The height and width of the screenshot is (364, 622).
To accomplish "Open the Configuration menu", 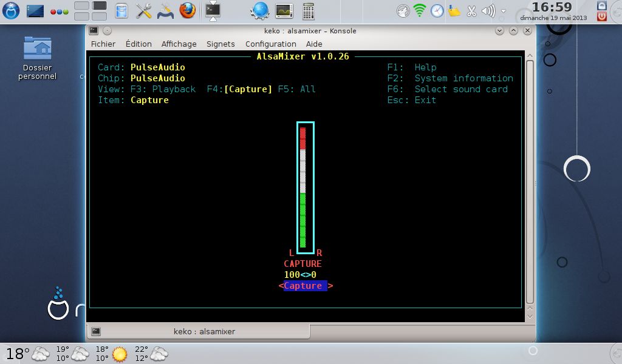I will point(270,44).
